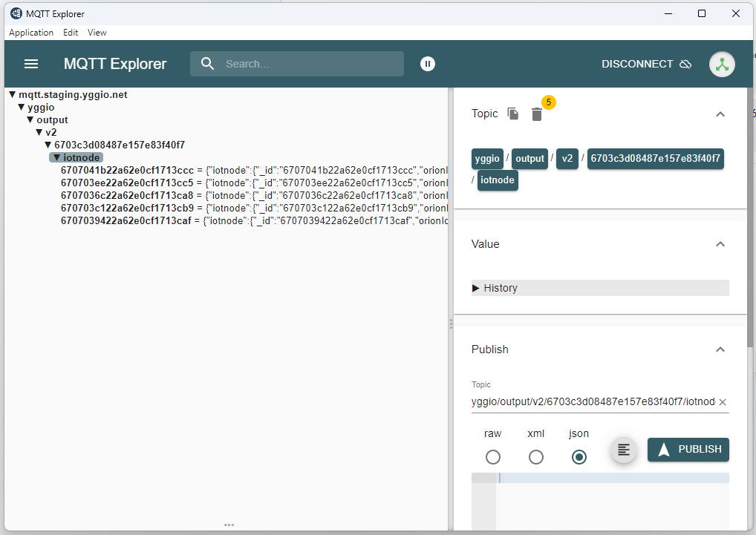The width and height of the screenshot is (756, 535).
Task: Click the green connection status icon
Action: coord(722,64)
